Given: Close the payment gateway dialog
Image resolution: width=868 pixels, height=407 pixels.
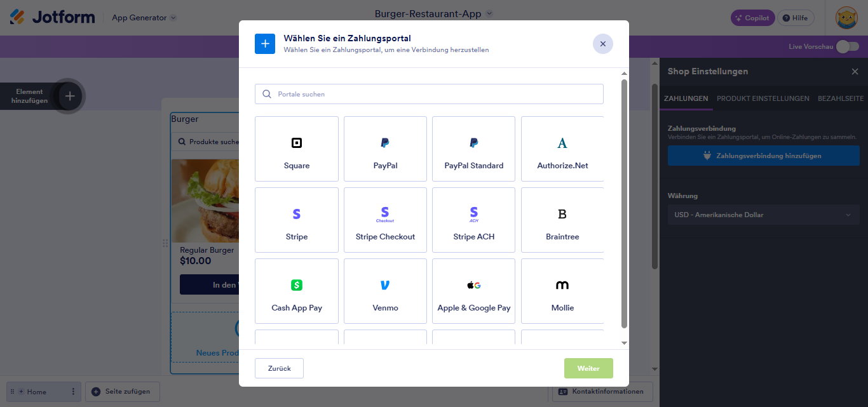Looking at the screenshot, I should point(603,44).
